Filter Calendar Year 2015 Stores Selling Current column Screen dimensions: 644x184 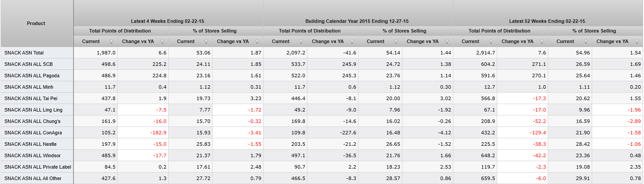coord(396,42)
